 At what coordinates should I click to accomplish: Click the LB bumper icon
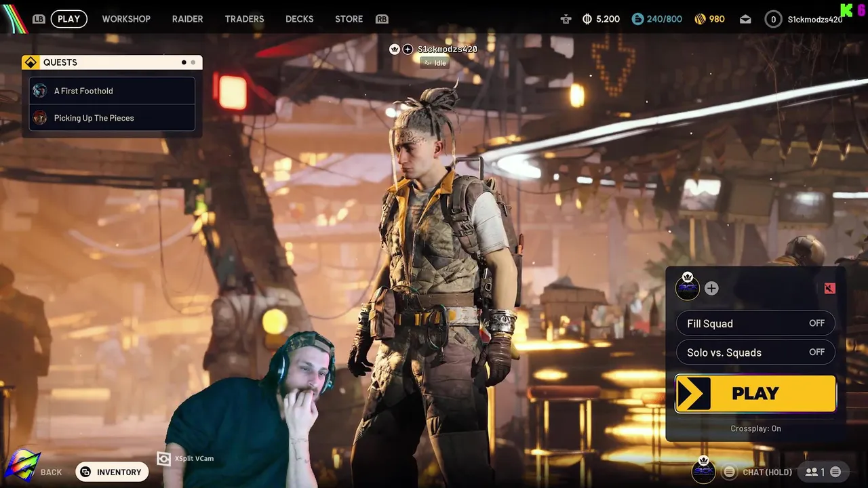(x=39, y=19)
